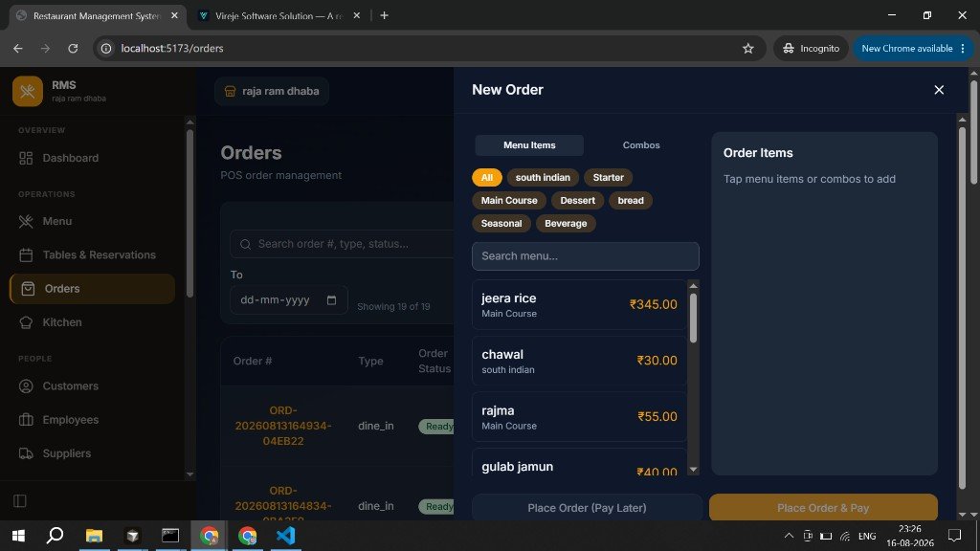The height and width of the screenshot is (551, 980).
Task: Filter menu by south indian category
Action: (x=543, y=177)
